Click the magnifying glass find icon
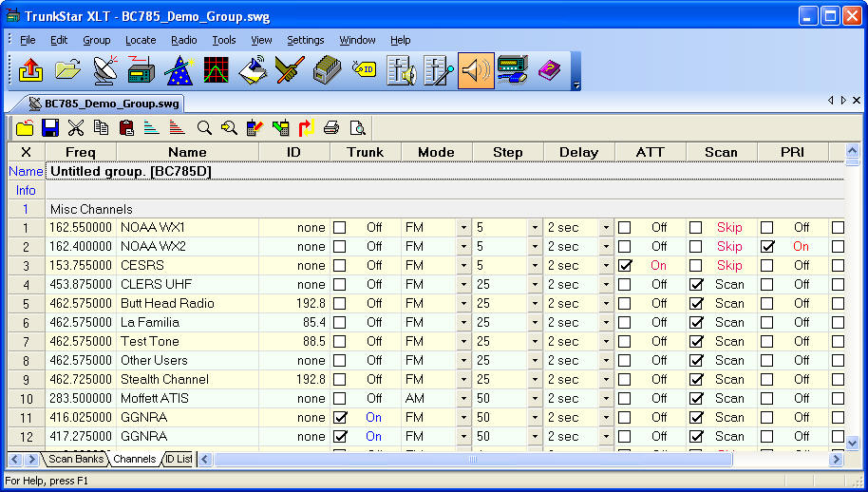This screenshot has width=868, height=492. pos(204,128)
